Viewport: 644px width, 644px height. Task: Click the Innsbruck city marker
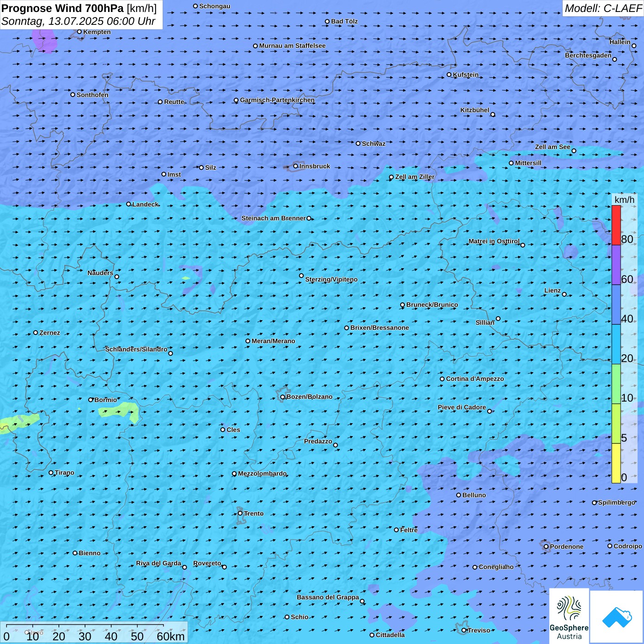(295, 166)
